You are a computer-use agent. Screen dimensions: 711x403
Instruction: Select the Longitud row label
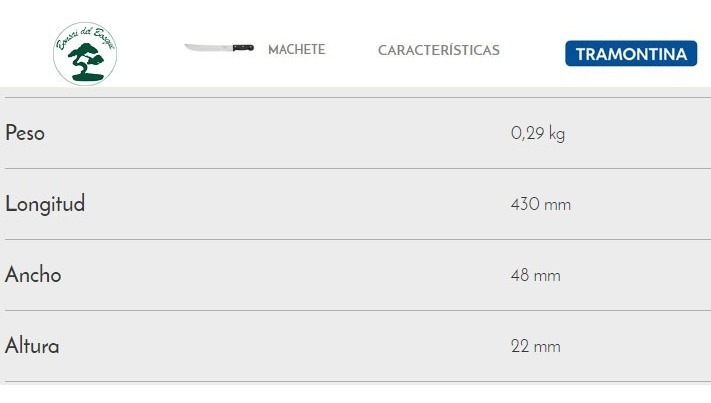45,204
